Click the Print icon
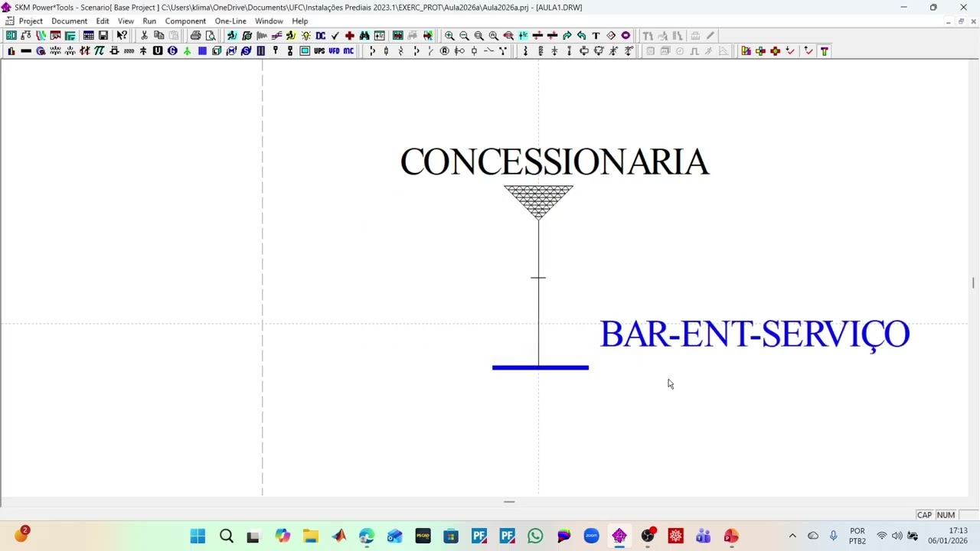 (195, 35)
